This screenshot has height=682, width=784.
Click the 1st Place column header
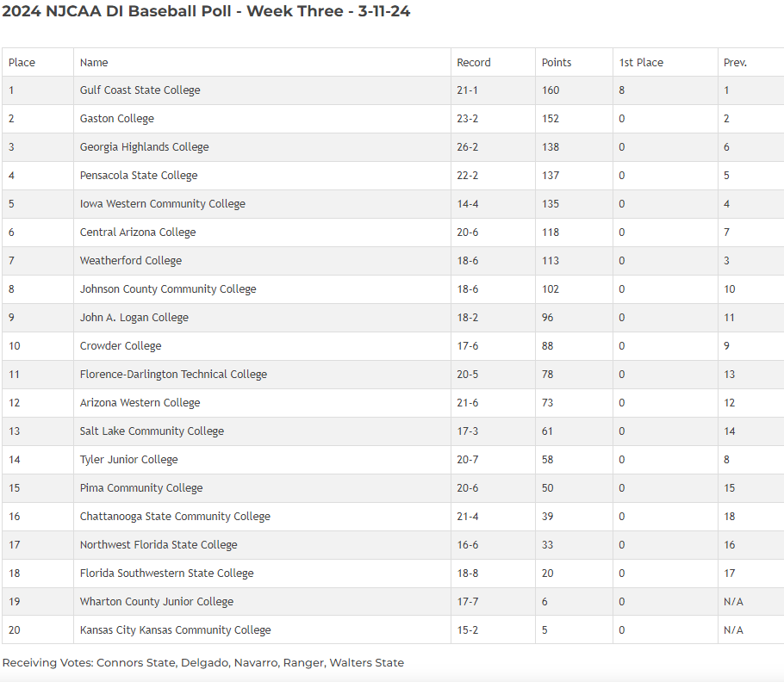pos(641,62)
